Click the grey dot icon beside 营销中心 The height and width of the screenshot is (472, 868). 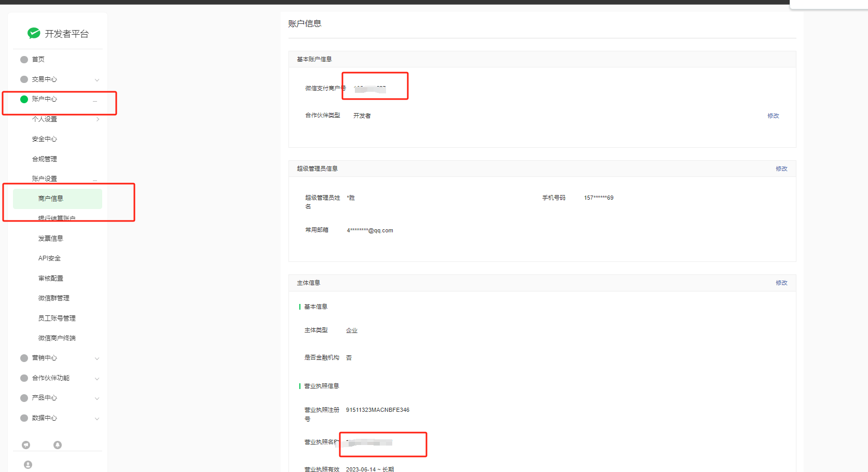point(24,358)
